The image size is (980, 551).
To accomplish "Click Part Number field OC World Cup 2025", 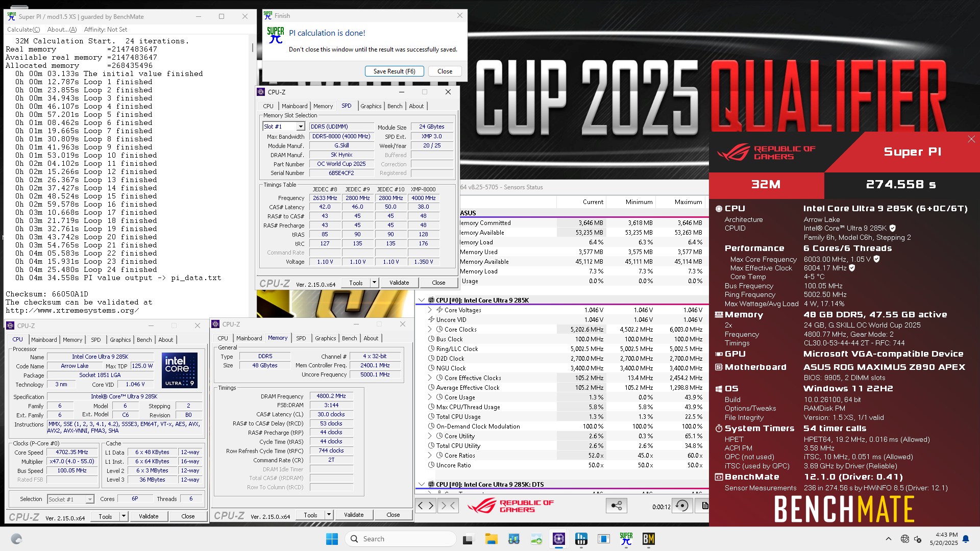I will coord(341,164).
